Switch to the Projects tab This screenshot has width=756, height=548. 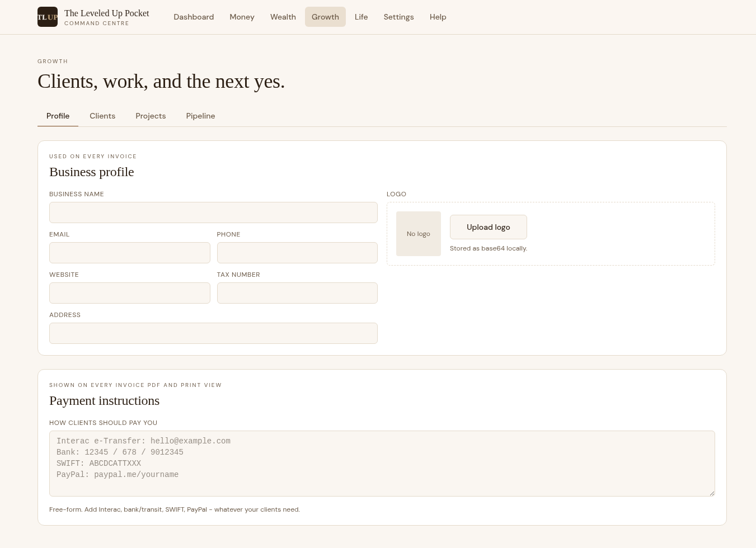[151, 116]
